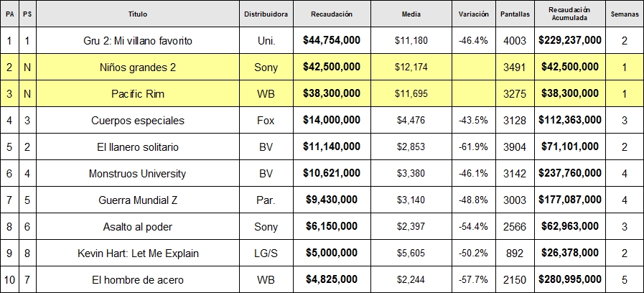Click the Título column header
This screenshot has width=644, height=293.
137,14
